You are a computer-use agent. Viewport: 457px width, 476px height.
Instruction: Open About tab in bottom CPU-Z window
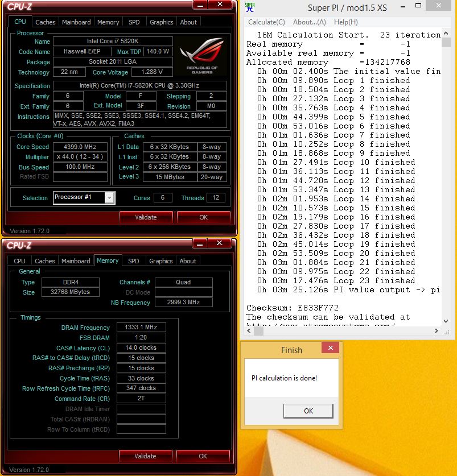pos(188,261)
